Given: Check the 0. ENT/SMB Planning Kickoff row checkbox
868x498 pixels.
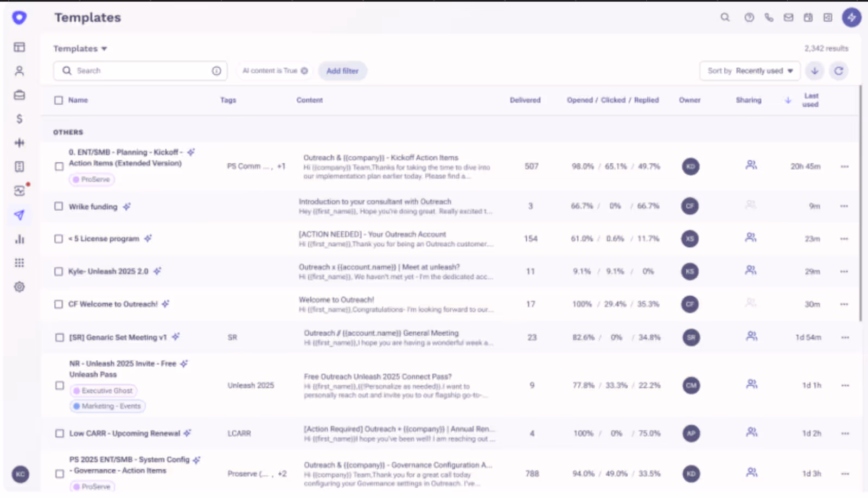Looking at the screenshot, I should 59,167.
